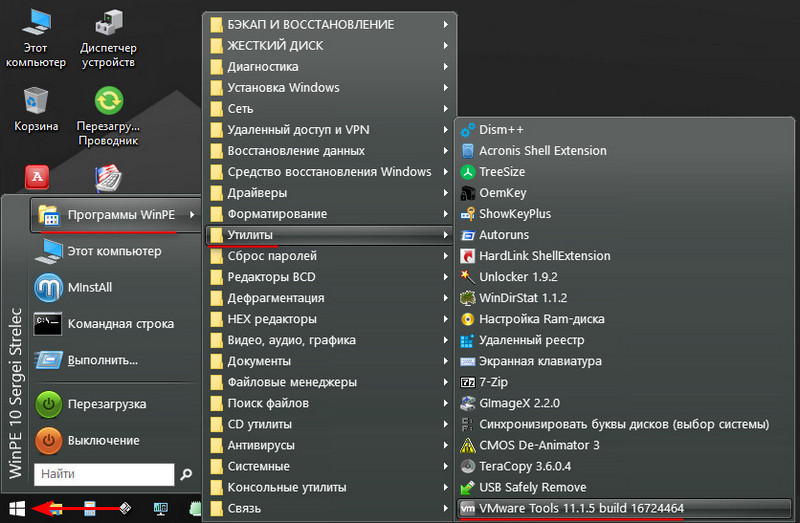Viewport: 800px width, 523px height.
Task: Open Консольные утилиты menu folder
Action: coord(330,487)
